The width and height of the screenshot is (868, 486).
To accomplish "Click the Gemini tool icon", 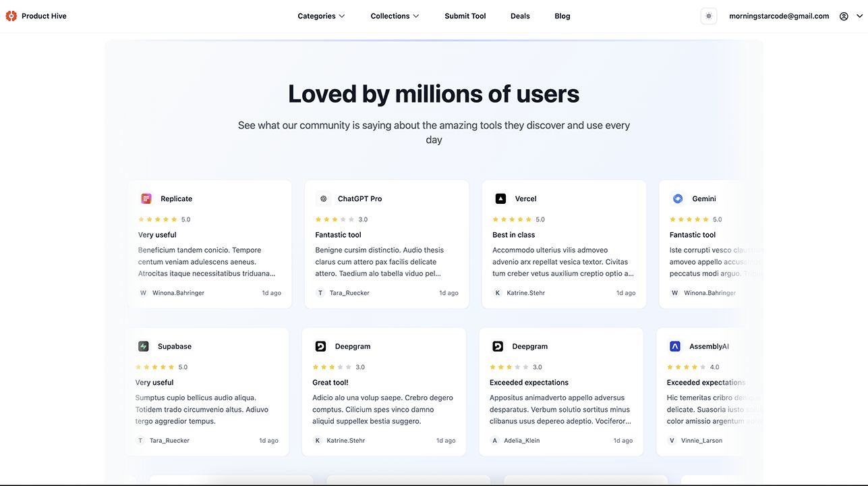I will [x=678, y=198].
